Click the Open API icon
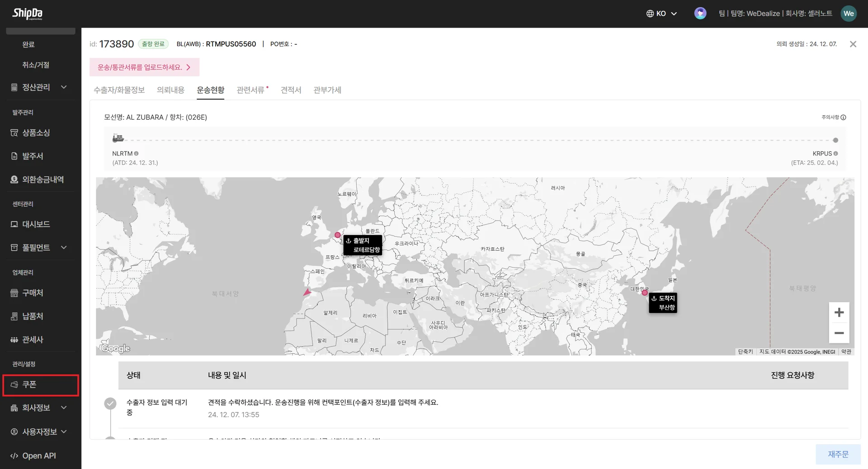The height and width of the screenshot is (469, 868). tap(15, 455)
